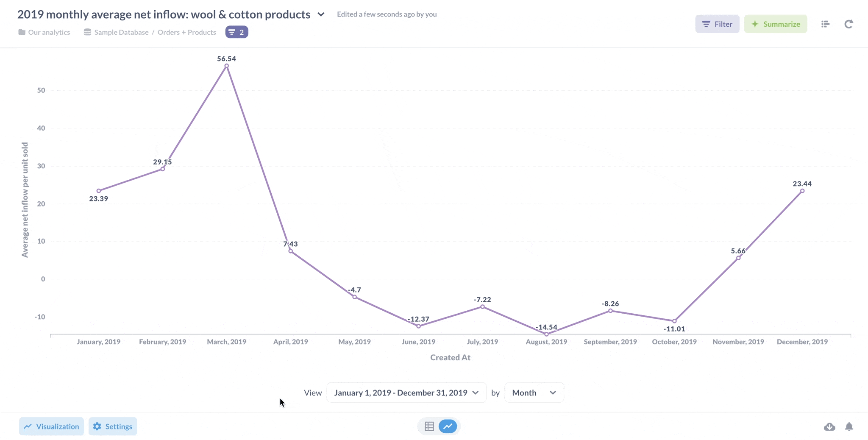
Task: Click the Our analytics folder icon
Action: click(x=22, y=32)
